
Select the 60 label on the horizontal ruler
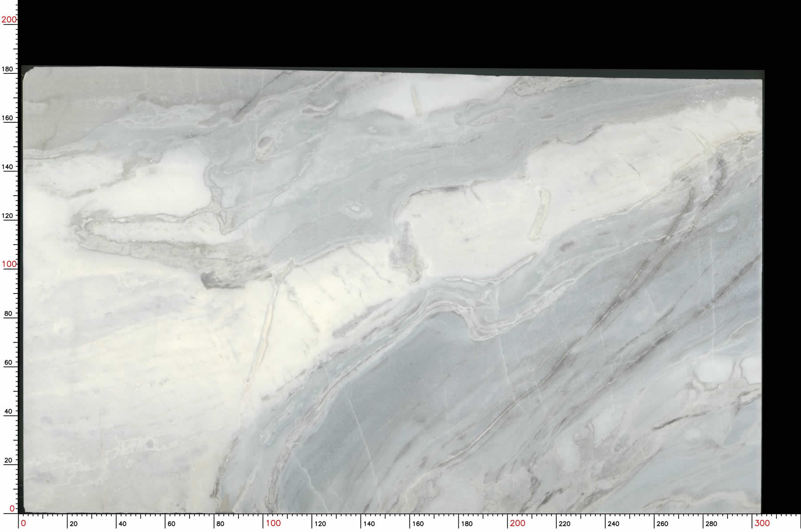[171, 524]
